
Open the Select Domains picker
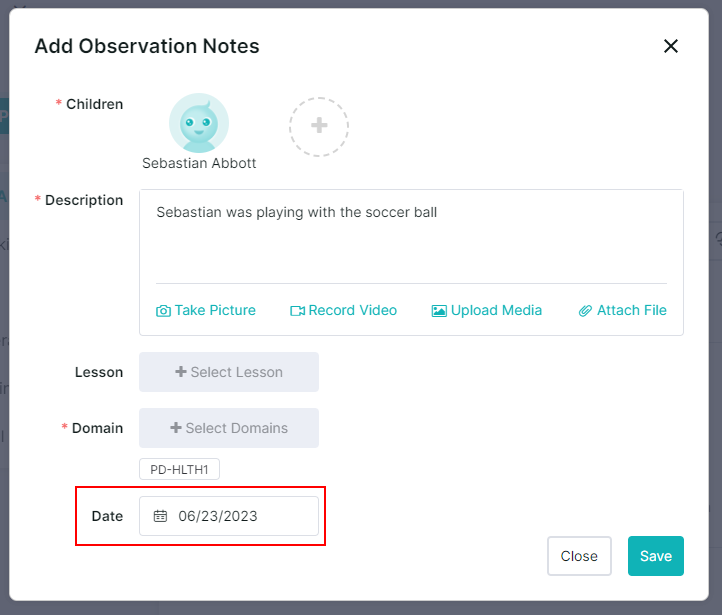[229, 428]
